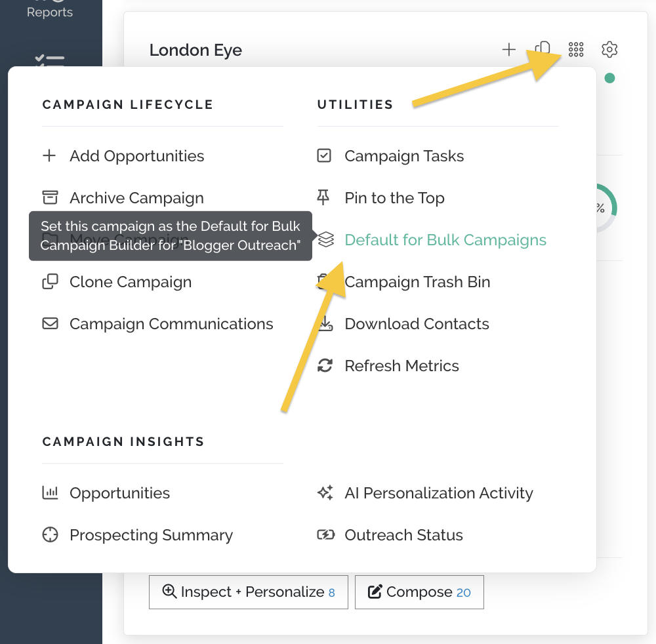This screenshot has height=644, width=656.
Task: Click the Outreach Status battery icon
Action: (326, 534)
